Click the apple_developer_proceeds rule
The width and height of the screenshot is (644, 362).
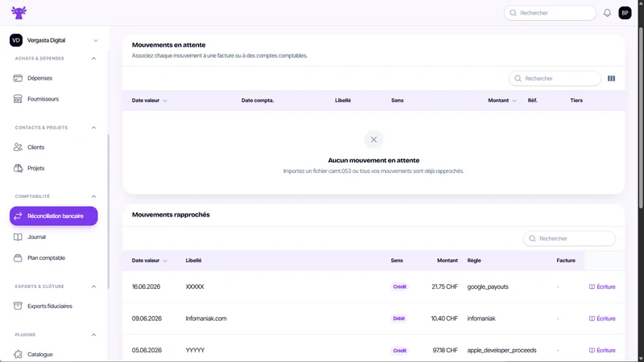pyautogui.click(x=502, y=350)
